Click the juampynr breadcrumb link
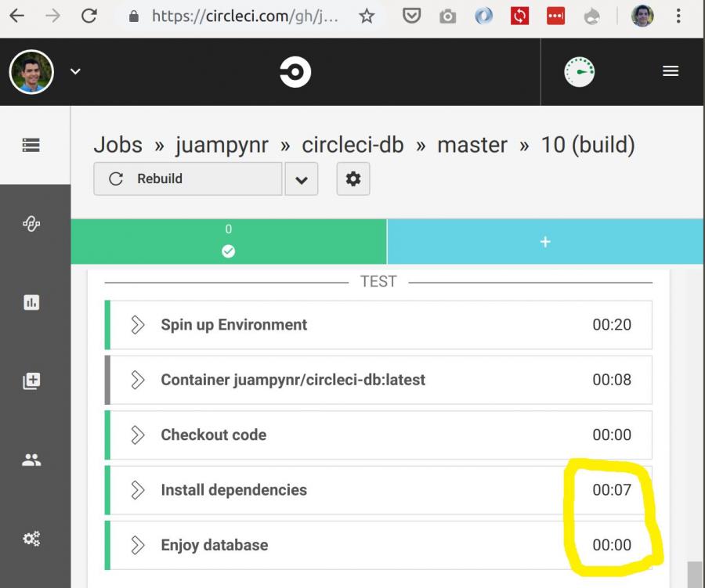This screenshot has width=705, height=588. point(222,146)
